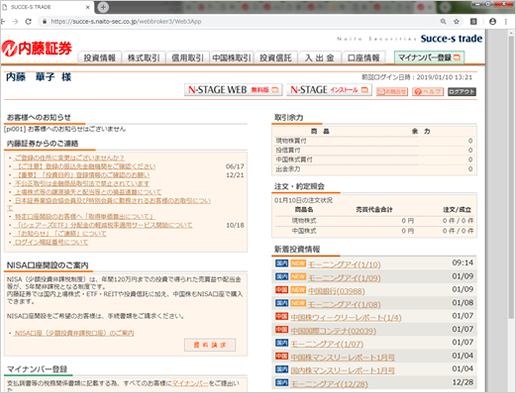This screenshot has height=393, width=516.
Task: Open the ヘルプ button
Action: [428, 91]
